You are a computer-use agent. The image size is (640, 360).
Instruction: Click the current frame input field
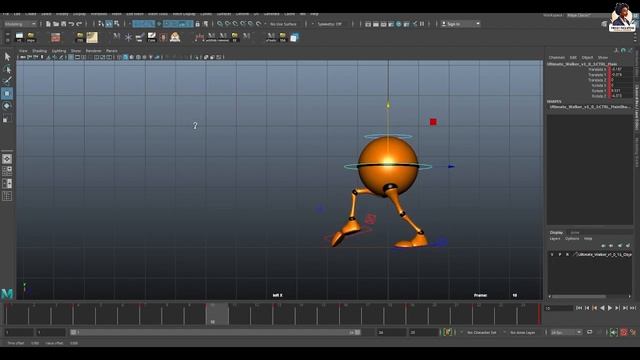point(558,308)
